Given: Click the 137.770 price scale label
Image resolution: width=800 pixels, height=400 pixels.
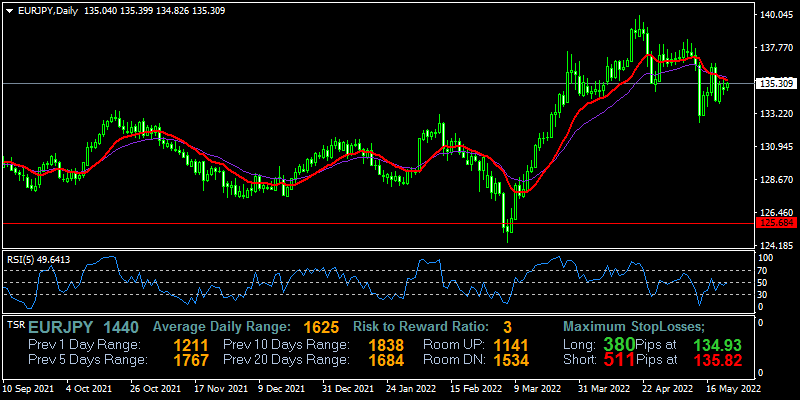Looking at the screenshot, I should click(777, 48).
